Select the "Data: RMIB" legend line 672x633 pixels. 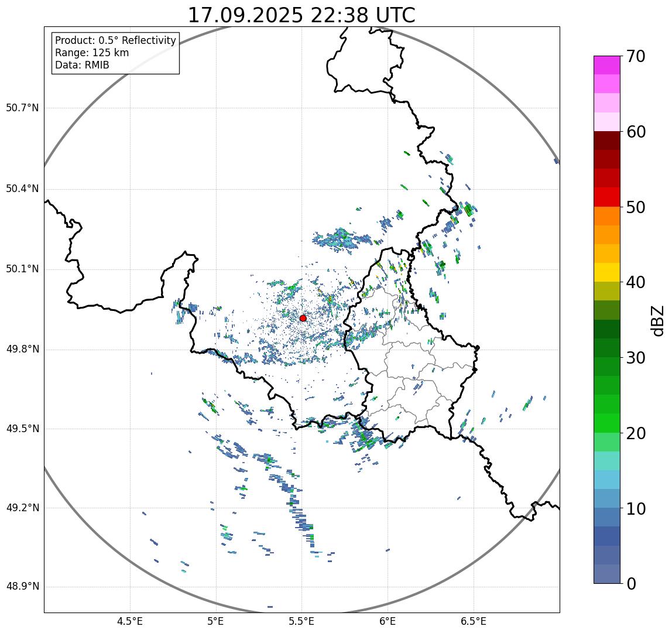pyautogui.click(x=83, y=65)
